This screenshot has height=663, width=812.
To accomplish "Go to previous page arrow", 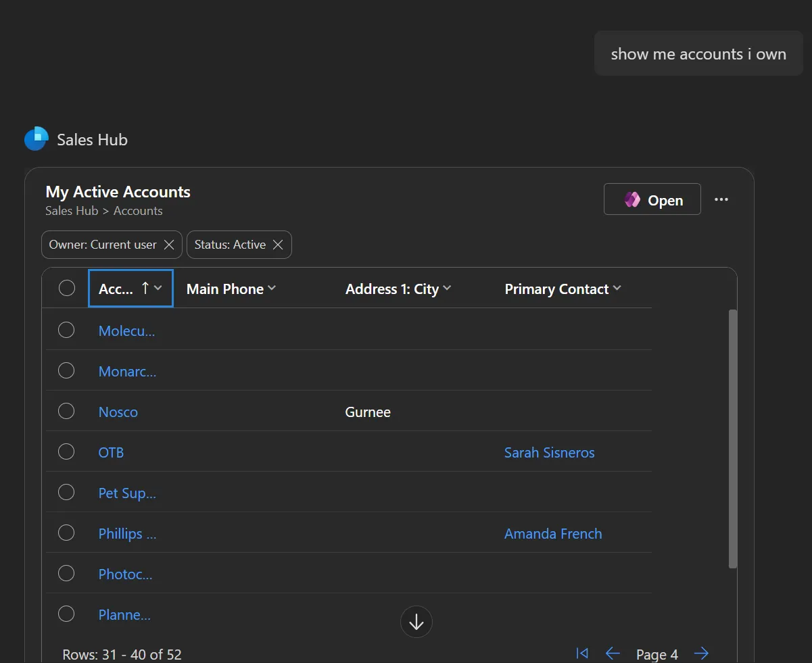I will [613, 653].
